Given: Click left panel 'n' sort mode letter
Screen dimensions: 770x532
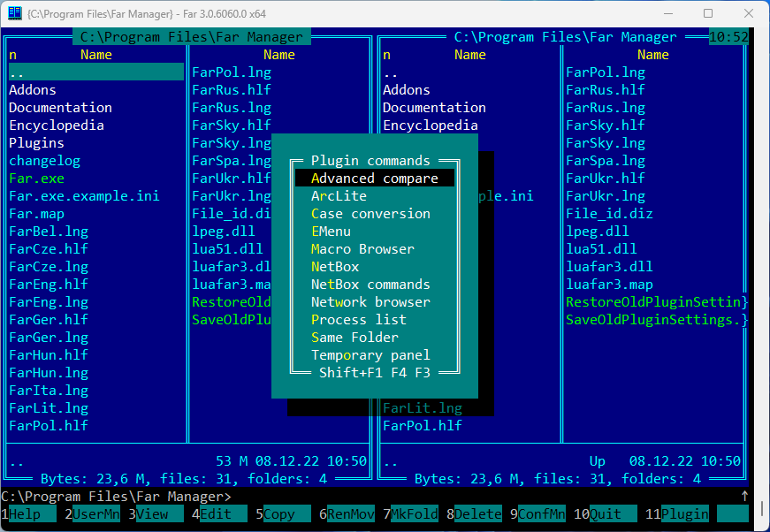Looking at the screenshot, I should tap(12, 55).
